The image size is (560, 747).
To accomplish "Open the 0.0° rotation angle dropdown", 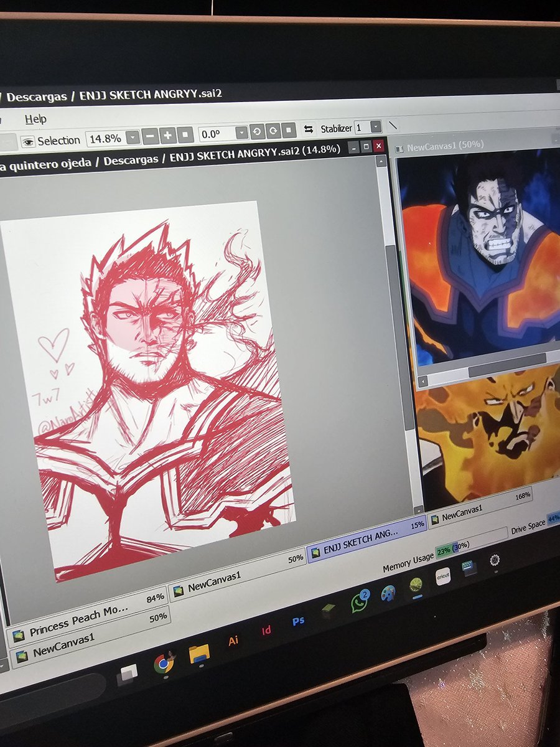I will coord(241,133).
